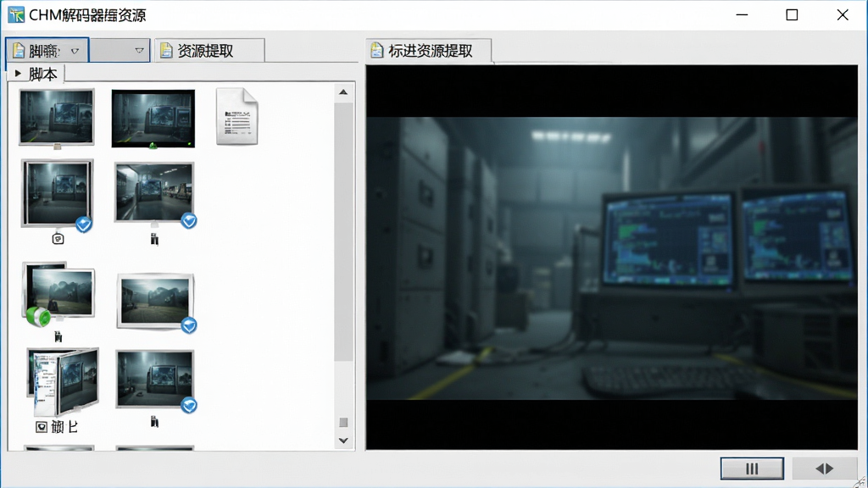Click the thumbnail list scroll-up arrow

343,92
